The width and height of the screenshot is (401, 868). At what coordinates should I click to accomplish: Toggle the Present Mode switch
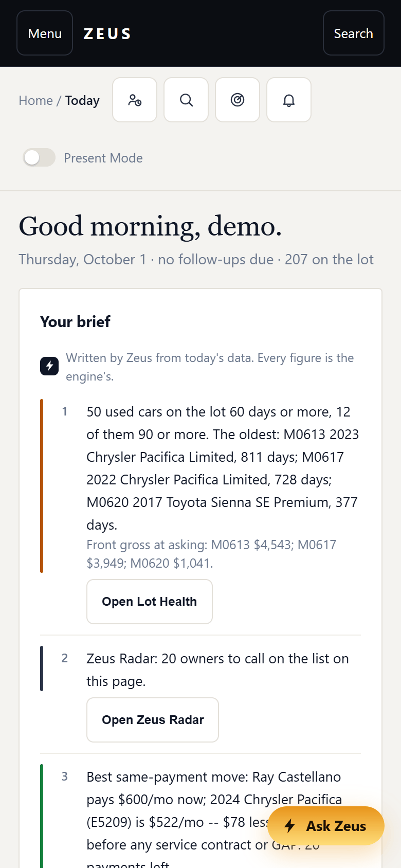coord(39,157)
